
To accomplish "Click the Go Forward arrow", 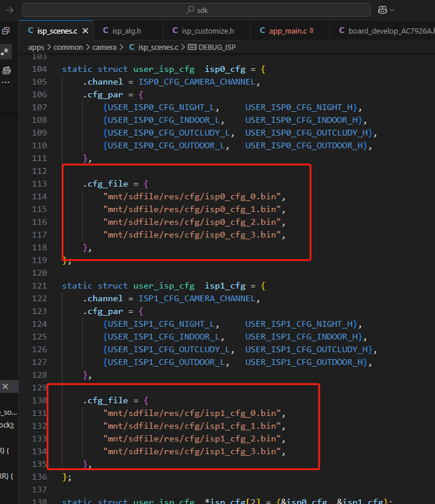I will click(x=10, y=10).
